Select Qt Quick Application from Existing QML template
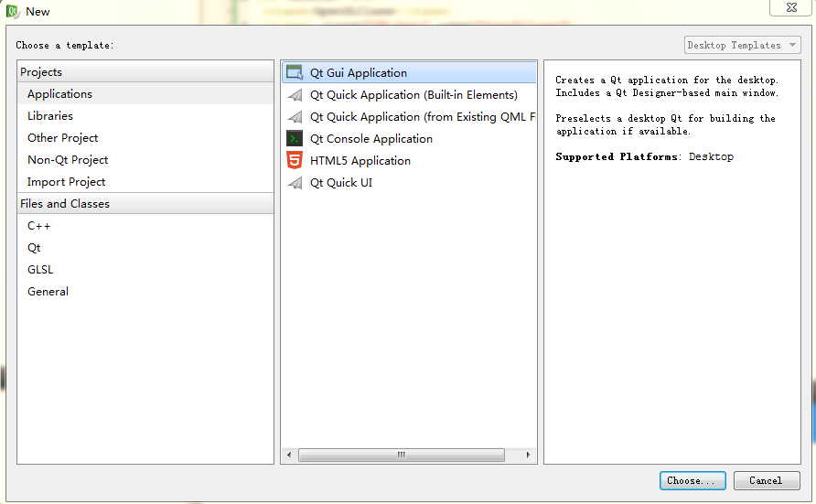 [409, 116]
